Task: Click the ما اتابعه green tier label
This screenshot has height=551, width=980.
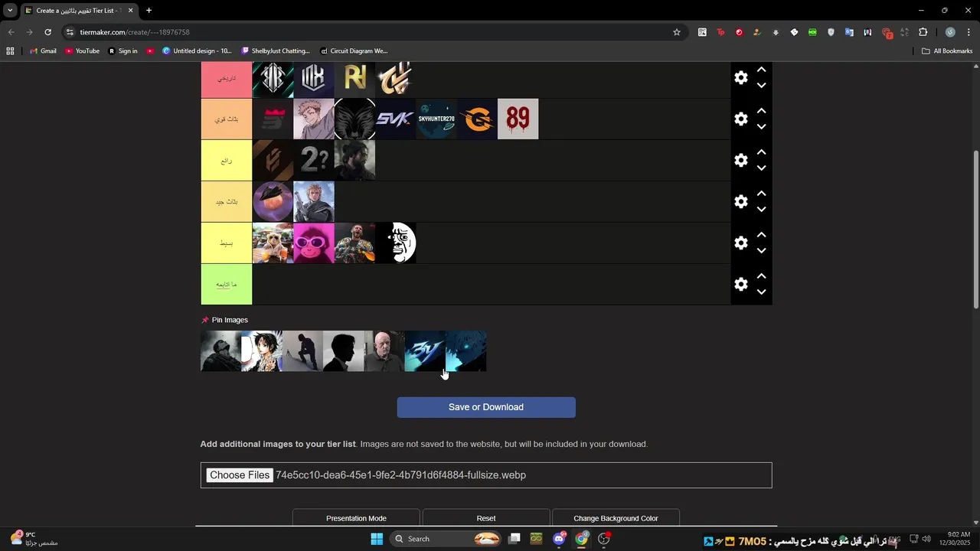Action: click(x=226, y=284)
